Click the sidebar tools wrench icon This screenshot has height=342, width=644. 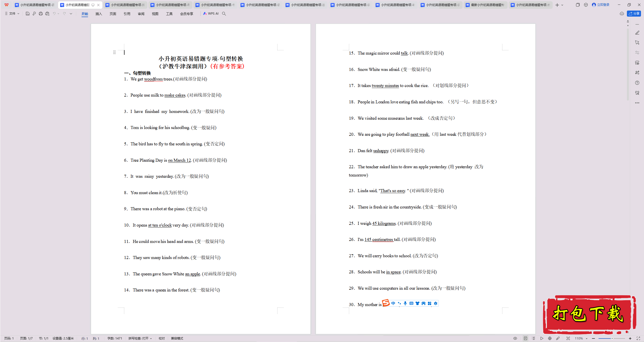[637, 73]
